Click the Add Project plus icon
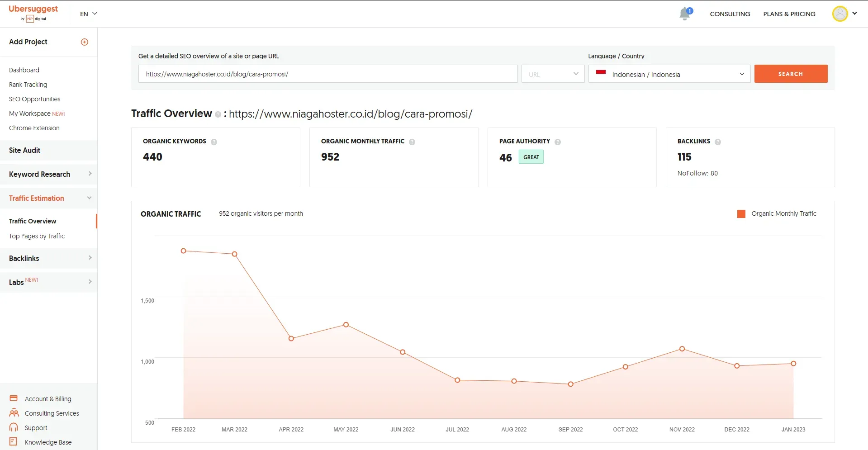This screenshot has width=868, height=450. coord(85,42)
